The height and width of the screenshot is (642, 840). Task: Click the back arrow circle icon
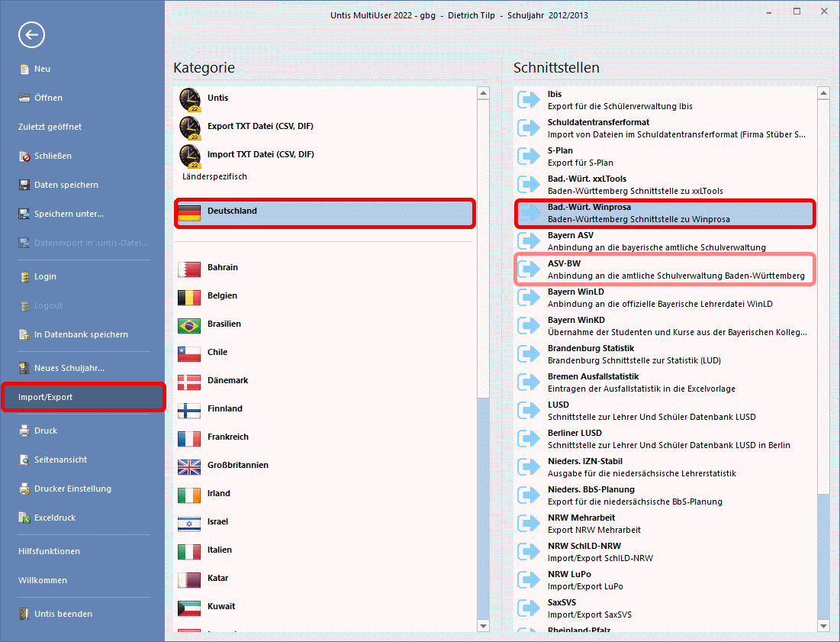click(x=32, y=34)
